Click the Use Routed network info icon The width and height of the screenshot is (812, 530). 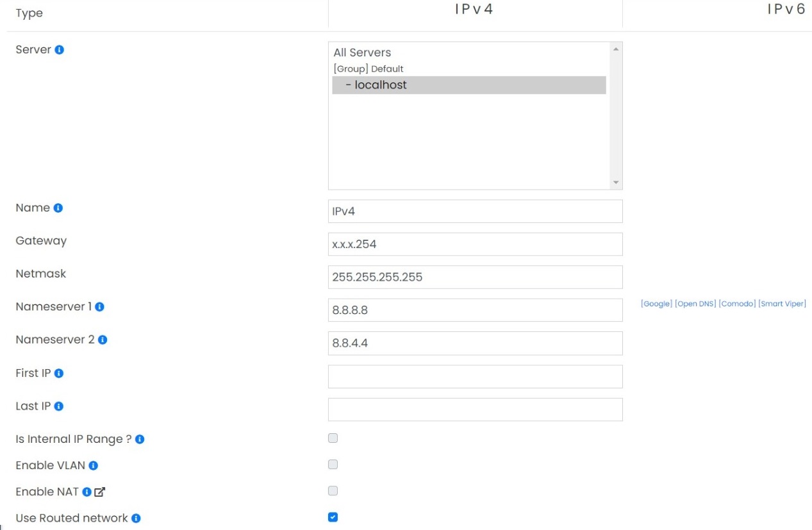point(137,517)
